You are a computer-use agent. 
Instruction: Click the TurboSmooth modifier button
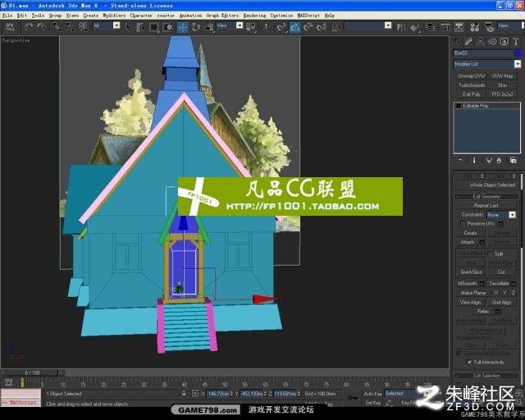click(472, 85)
